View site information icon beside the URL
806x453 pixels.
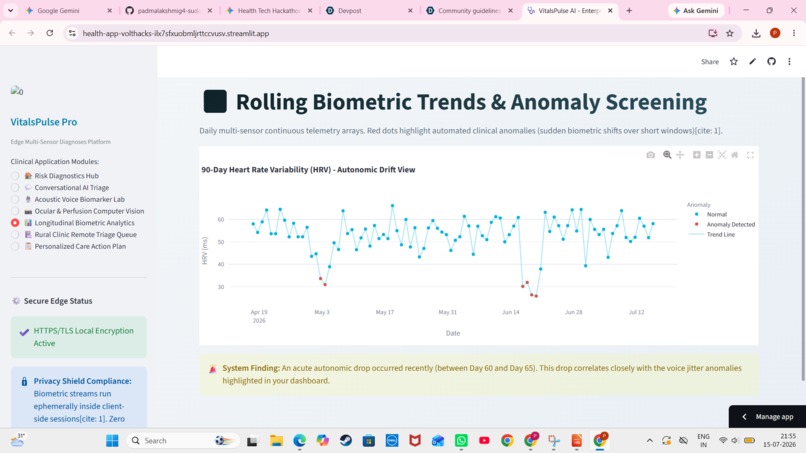click(72, 33)
